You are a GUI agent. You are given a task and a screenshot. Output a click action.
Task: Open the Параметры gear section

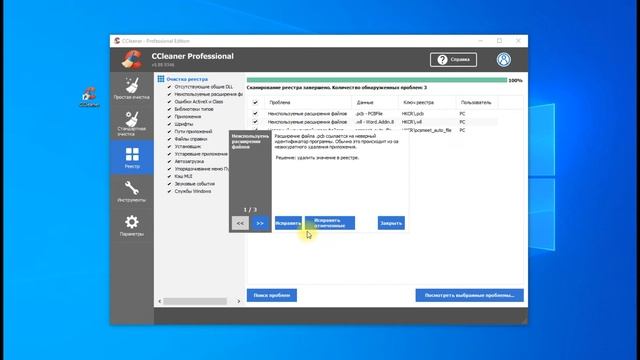point(131,225)
